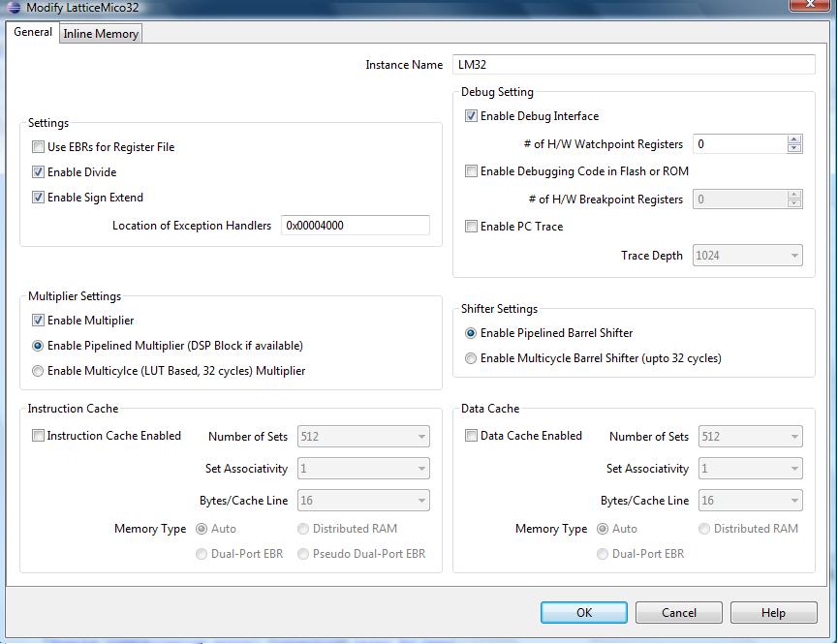Click the Location of Exception Handlers field
This screenshot has width=838, height=644.
(x=356, y=226)
